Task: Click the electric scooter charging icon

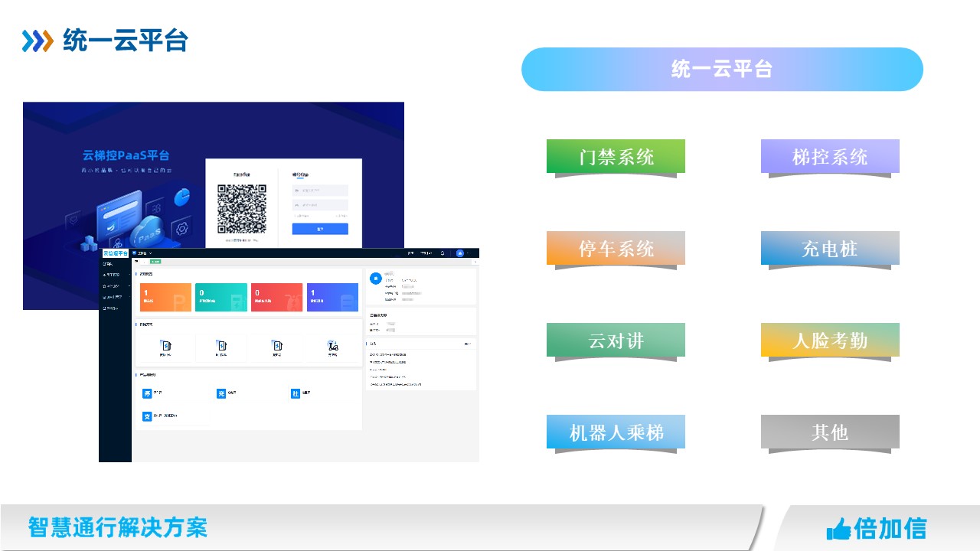Action: point(332,347)
